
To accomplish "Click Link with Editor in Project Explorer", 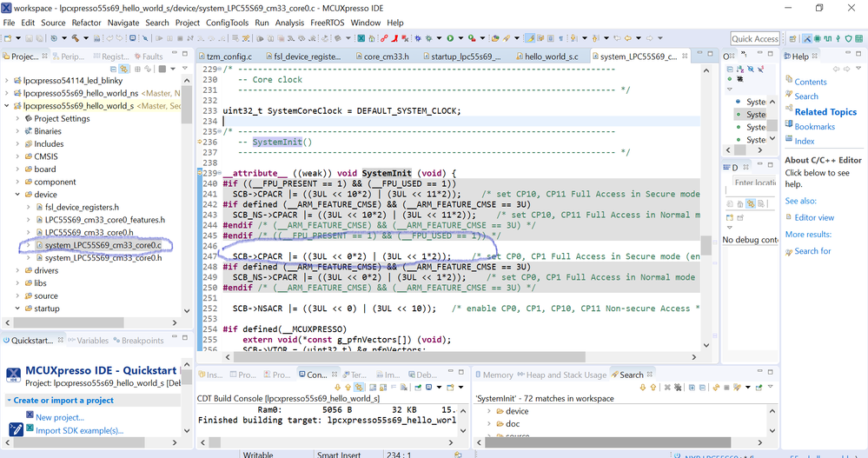I will [123, 70].
